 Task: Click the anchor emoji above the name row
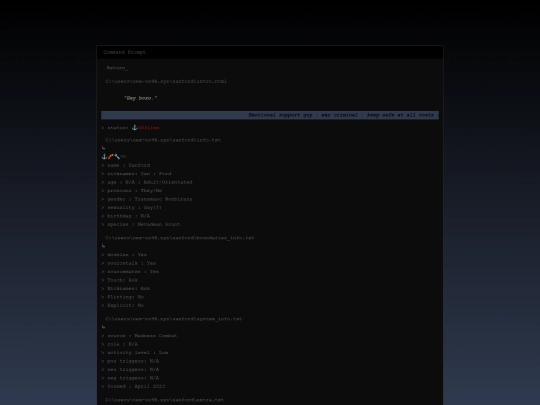pyautogui.click(x=104, y=157)
